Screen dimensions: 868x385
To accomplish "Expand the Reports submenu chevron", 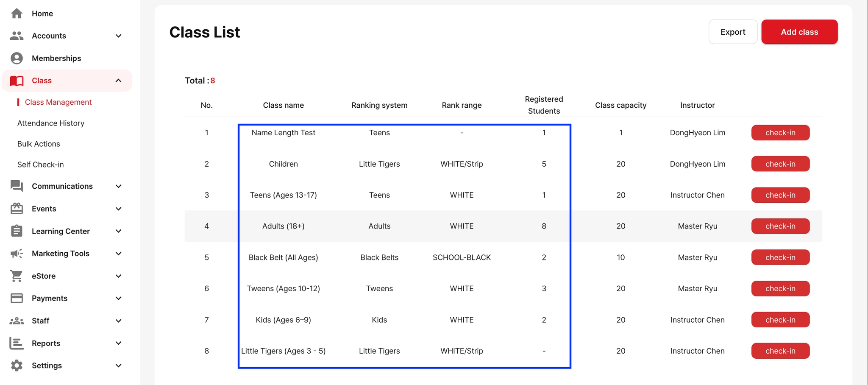I will pos(119,343).
